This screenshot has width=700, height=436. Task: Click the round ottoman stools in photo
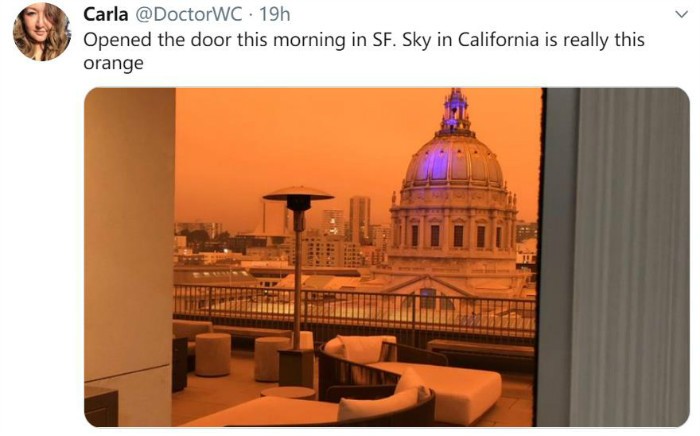pyautogui.click(x=241, y=357)
